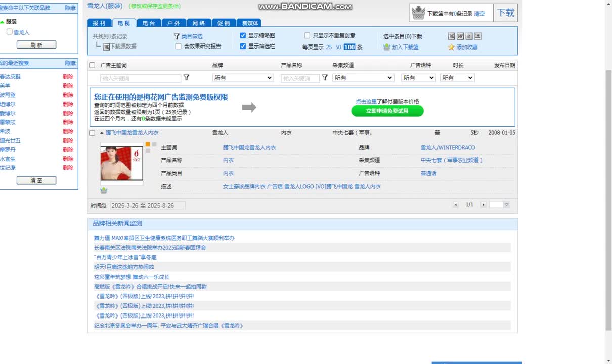Image resolution: width=612 pixels, height=364 pixels.
Task: Click the orange square beside thumbnail
Action: click(x=148, y=144)
